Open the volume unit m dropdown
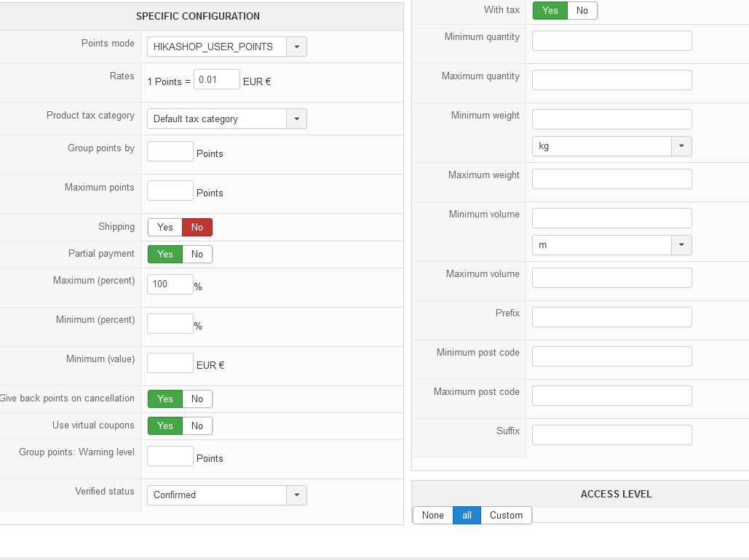This screenshot has width=749, height=560. tap(611, 245)
